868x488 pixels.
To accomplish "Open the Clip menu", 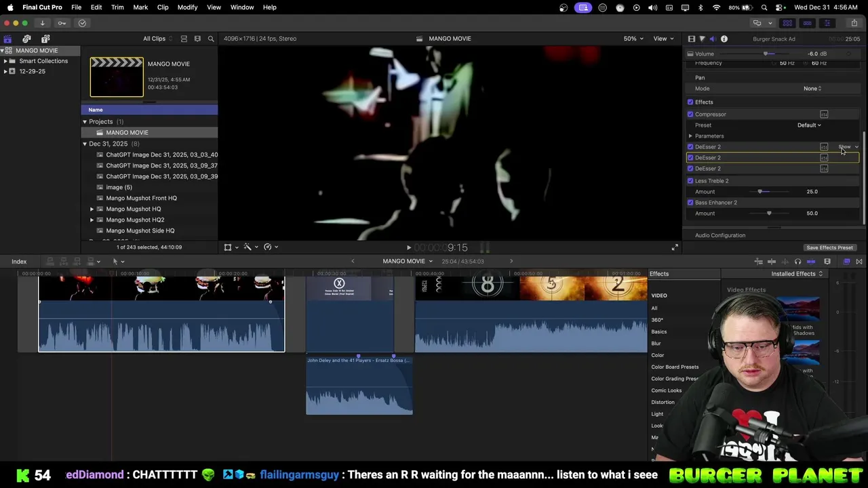I will [x=163, y=7].
